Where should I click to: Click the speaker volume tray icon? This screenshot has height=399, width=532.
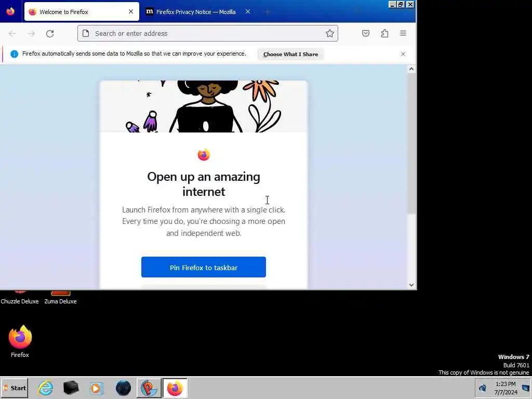482,388
